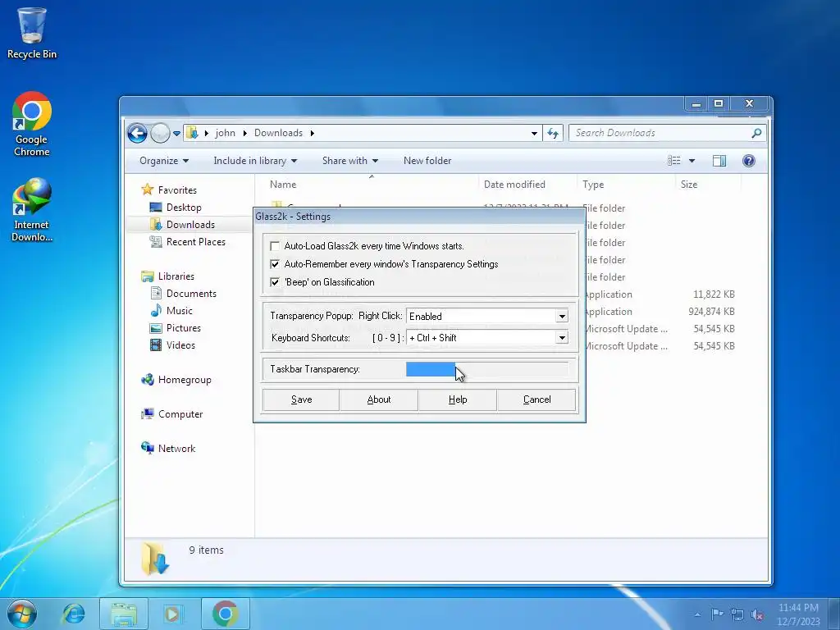Click Downloads breadcrumb in address bar
This screenshot has height=630, width=840.
[278, 133]
